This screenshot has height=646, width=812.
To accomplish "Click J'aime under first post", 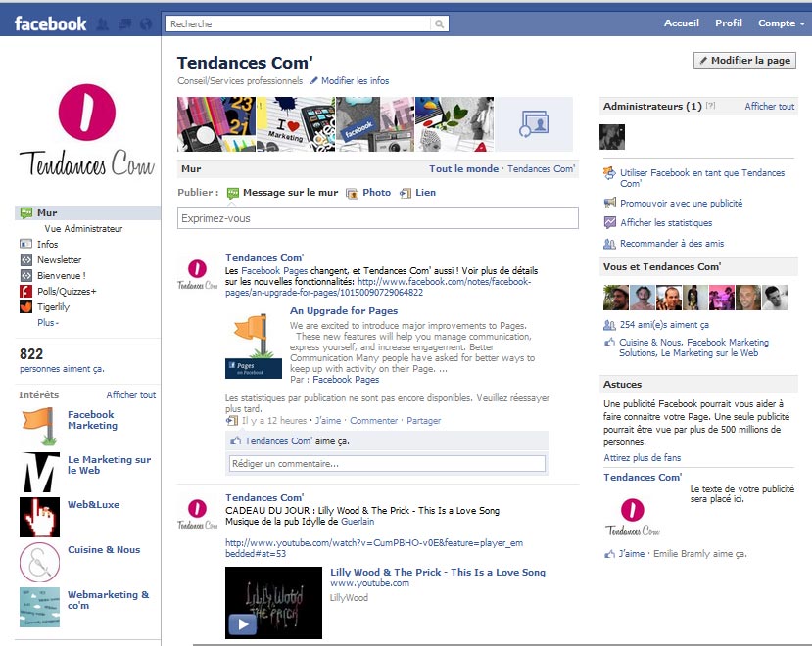I will [x=328, y=420].
